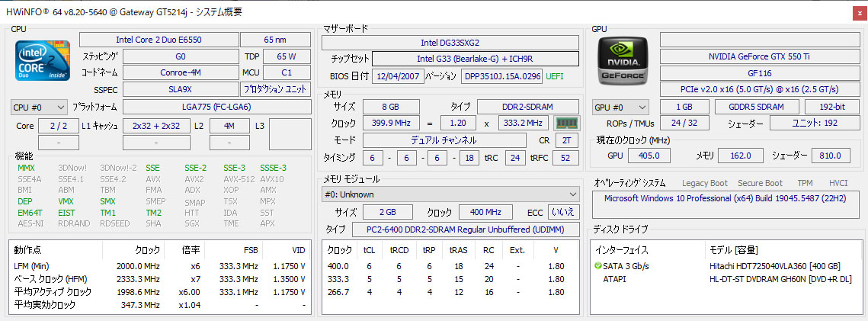Open the CPU #0 selector dropdown
This screenshot has height=321, width=868.
point(39,108)
